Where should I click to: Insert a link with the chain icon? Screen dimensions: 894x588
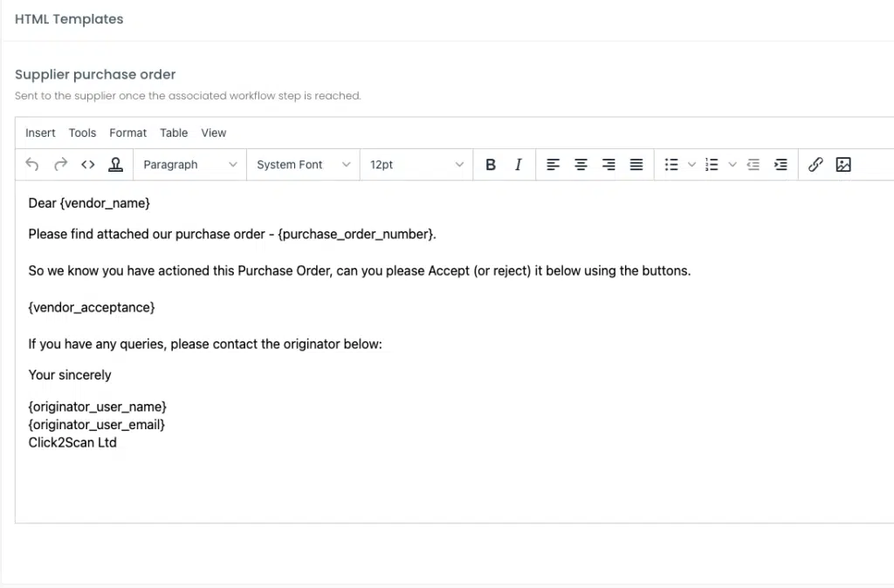[815, 165]
